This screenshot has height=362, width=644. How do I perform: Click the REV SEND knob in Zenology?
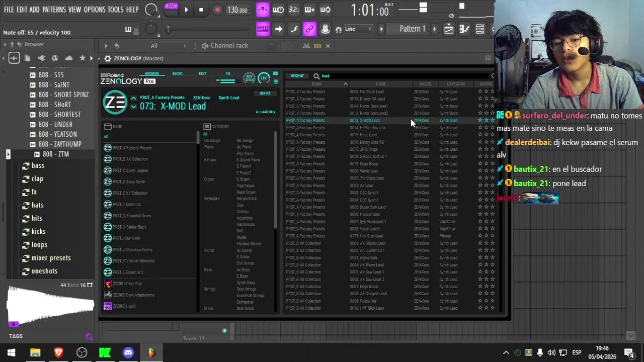tap(249, 78)
